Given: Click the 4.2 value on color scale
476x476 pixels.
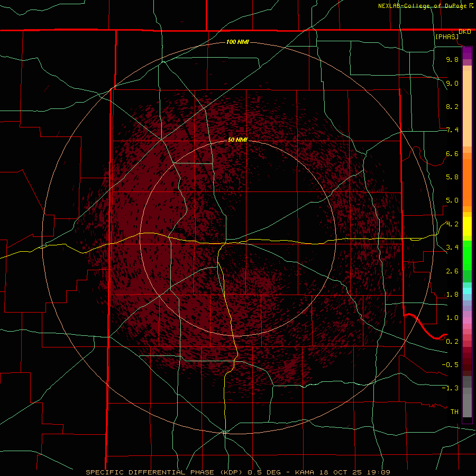Looking at the screenshot, I should [452, 224].
